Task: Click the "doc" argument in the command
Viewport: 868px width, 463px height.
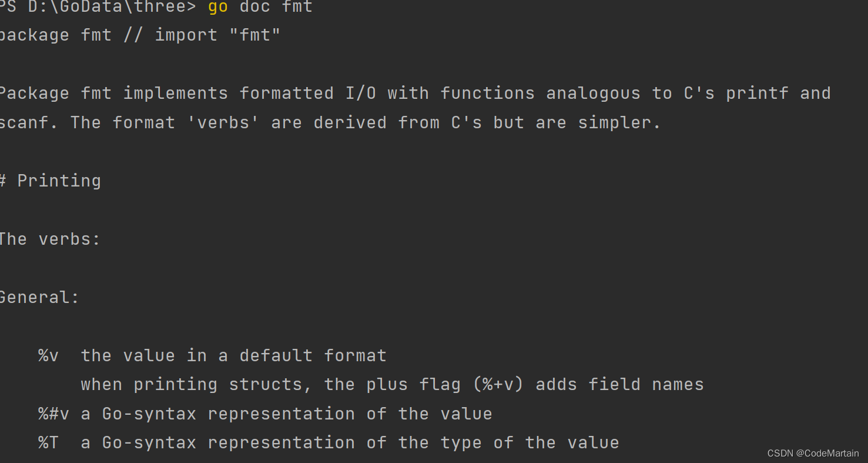Action: pyautogui.click(x=254, y=7)
